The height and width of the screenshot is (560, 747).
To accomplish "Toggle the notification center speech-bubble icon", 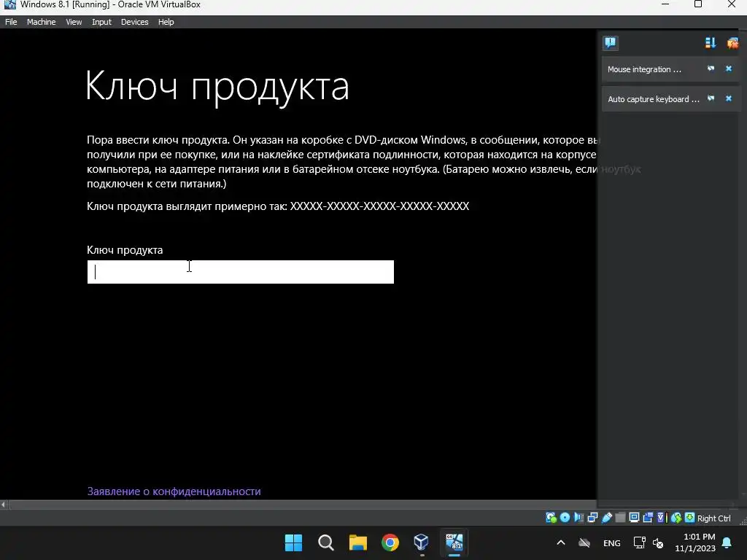I will [611, 43].
